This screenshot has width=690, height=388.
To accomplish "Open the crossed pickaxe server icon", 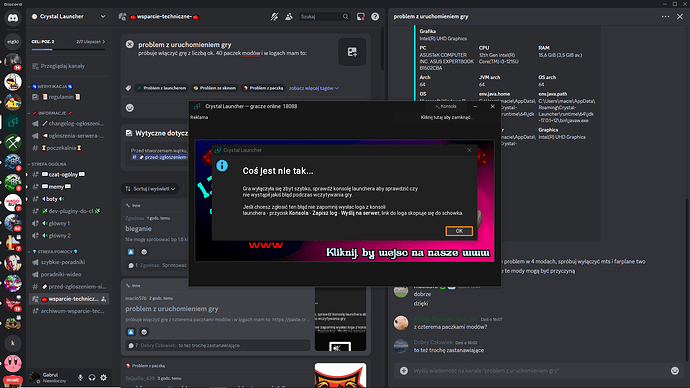I will click(13, 142).
